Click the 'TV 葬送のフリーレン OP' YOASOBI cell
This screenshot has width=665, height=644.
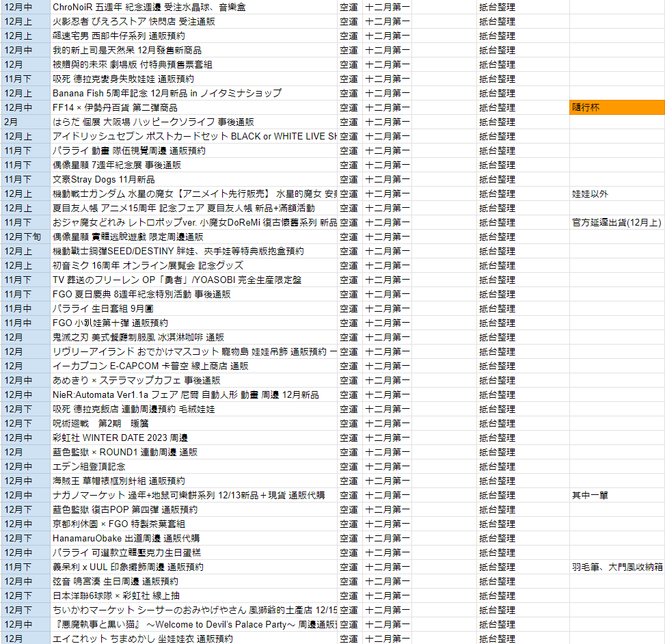coord(194,280)
